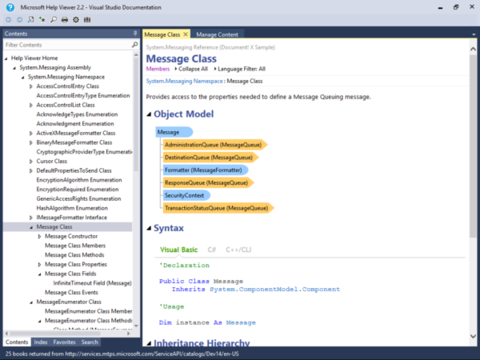The image size is (480, 360).
Task: Click the Forward navigation arrow icon
Action: pos(20,20)
